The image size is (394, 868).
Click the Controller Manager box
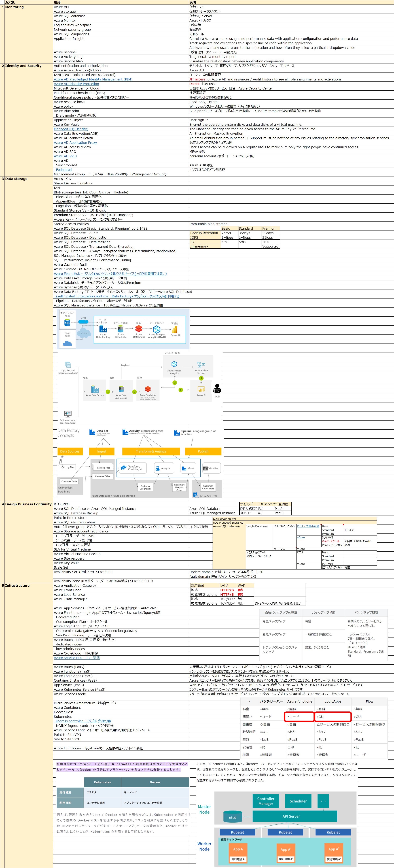[x=266, y=801]
